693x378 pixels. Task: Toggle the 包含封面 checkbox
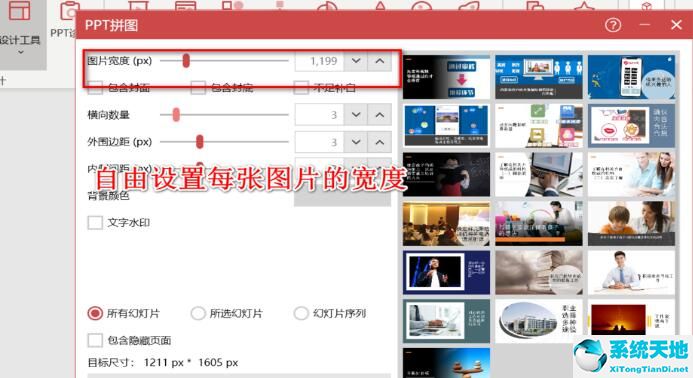point(95,88)
